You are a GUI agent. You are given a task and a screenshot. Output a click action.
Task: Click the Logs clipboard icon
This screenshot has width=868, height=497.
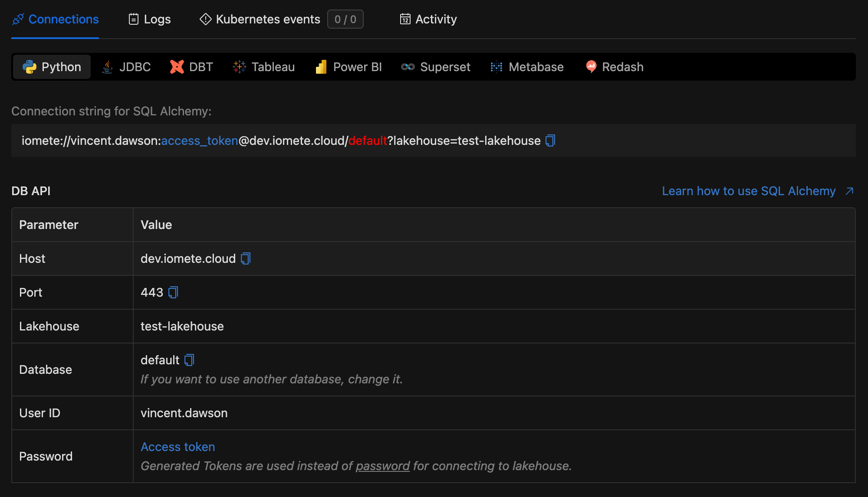(x=134, y=19)
